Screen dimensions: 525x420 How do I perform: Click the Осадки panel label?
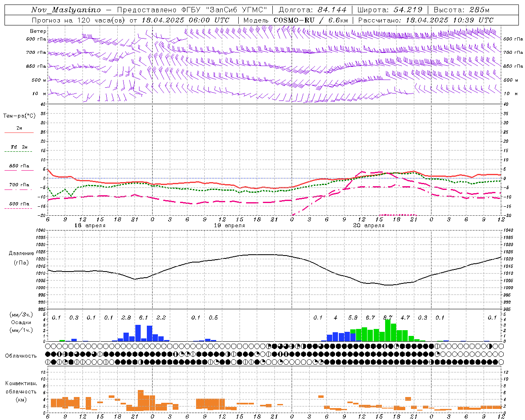tap(21, 323)
